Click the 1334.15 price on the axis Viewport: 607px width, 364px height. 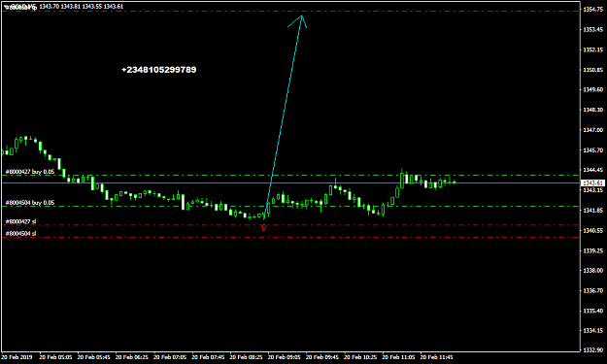pyautogui.click(x=593, y=330)
